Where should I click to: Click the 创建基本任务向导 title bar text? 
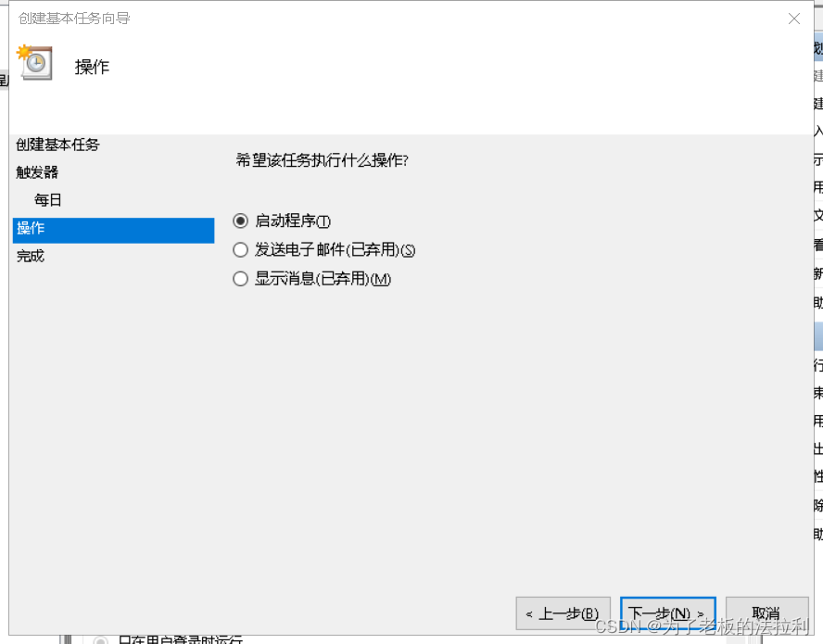point(74,19)
